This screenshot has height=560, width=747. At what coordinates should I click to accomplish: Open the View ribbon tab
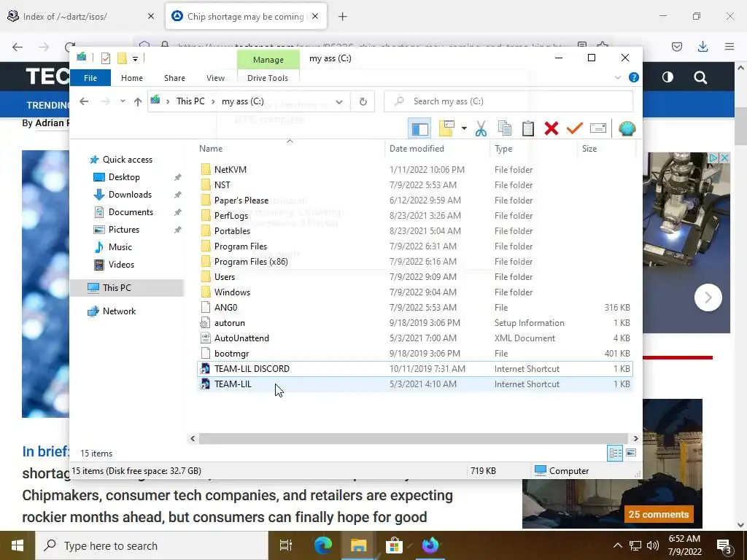pyautogui.click(x=215, y=77)
